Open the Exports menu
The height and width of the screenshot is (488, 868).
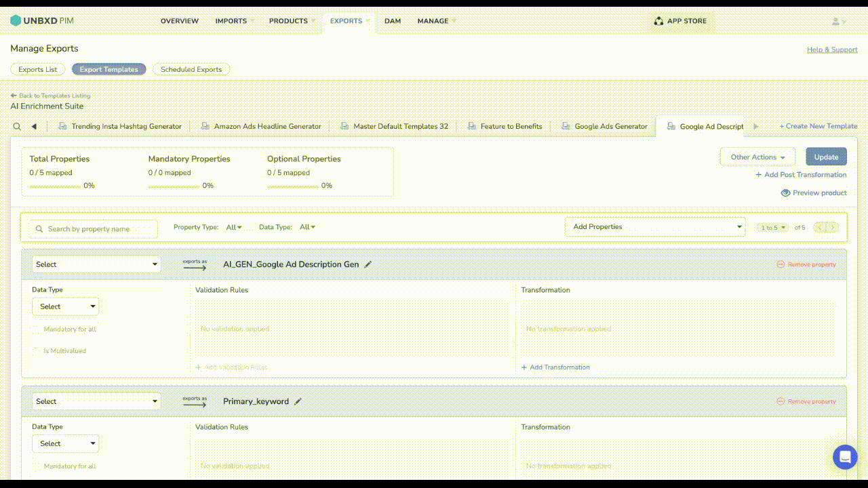tap(350, 21)
